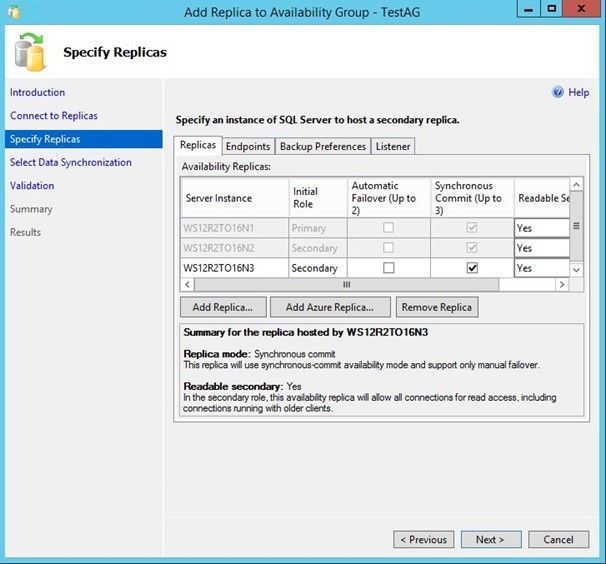The width and height of the screenshot is (606, 564).
Task: Click the grid's scroll down arrow
Action: (576, 270)
